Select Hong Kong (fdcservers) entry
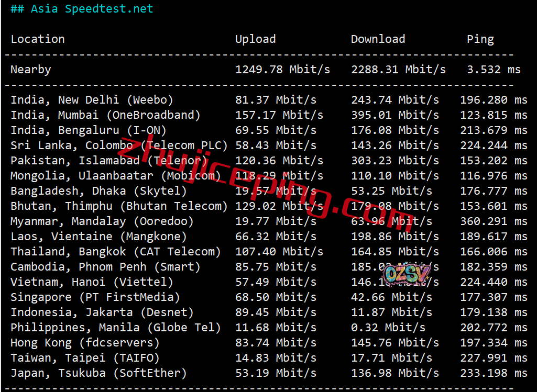 click(85, 343)
